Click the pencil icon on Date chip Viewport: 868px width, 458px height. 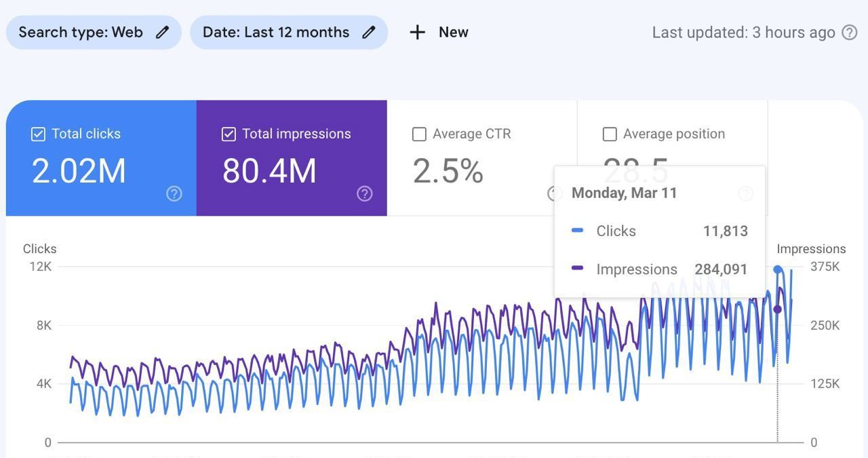[x=368, y=33]
